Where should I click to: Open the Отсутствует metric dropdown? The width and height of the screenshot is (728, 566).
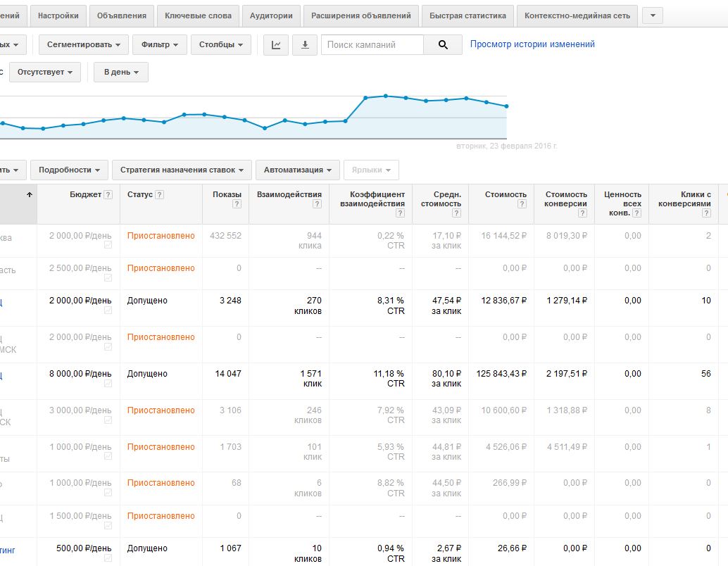point(45,72)
